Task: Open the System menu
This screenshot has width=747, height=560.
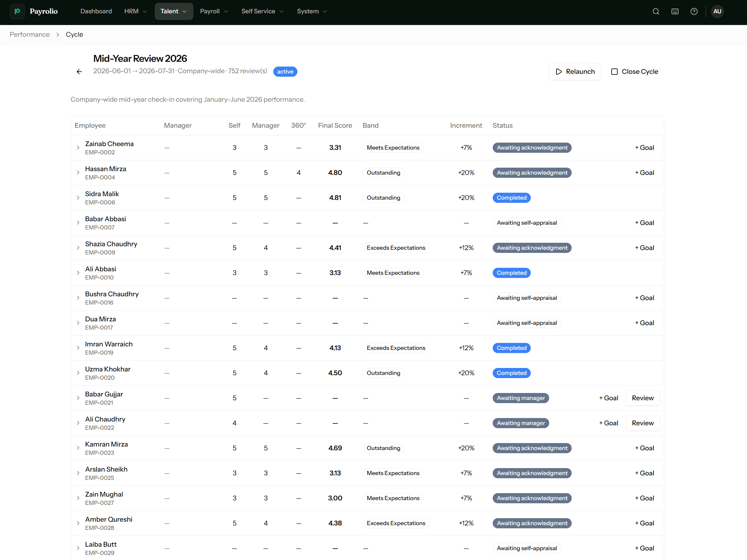Action: [x=312, y=11]
